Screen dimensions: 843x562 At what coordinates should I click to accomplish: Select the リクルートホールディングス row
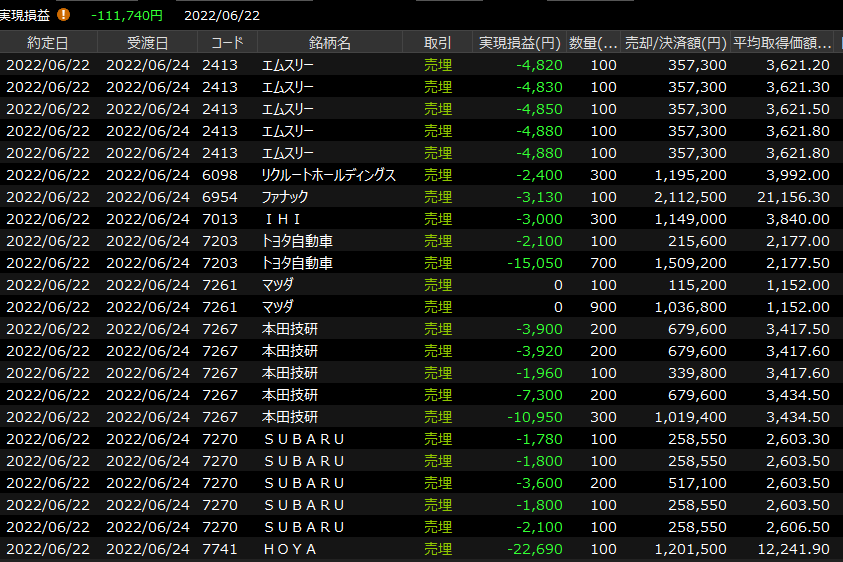coord(328,175)
